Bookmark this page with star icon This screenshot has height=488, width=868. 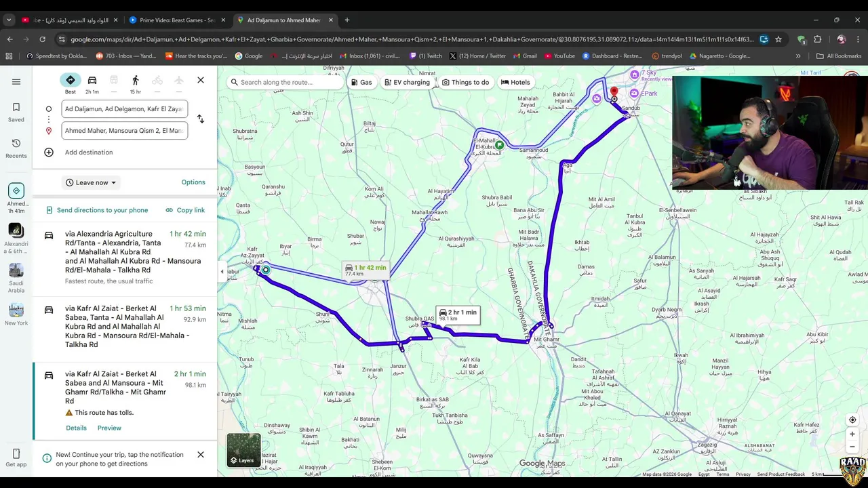778,39
